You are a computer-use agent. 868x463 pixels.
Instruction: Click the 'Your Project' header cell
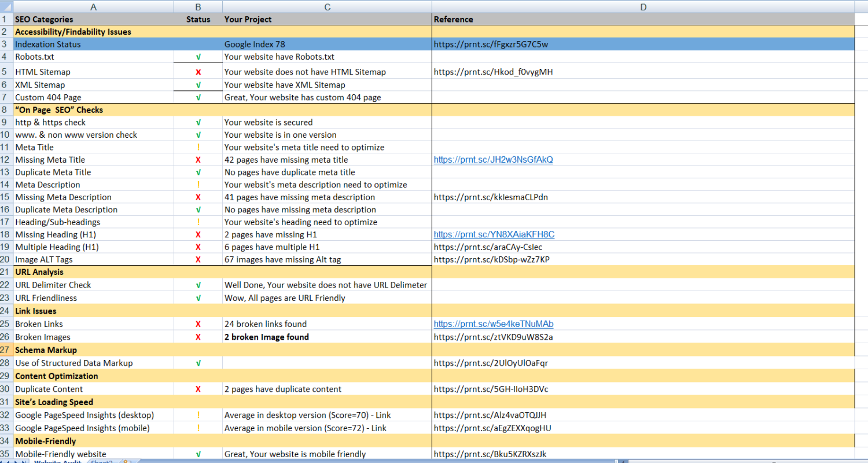point(327,19)
